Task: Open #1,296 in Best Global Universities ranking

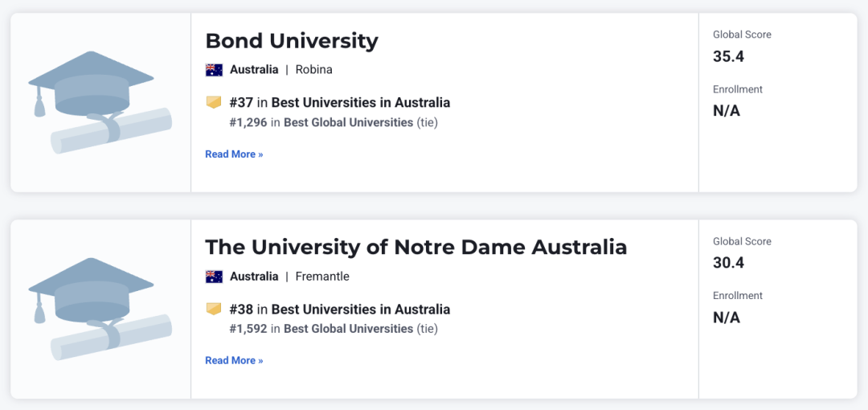Action: click(x=334, y=122)
